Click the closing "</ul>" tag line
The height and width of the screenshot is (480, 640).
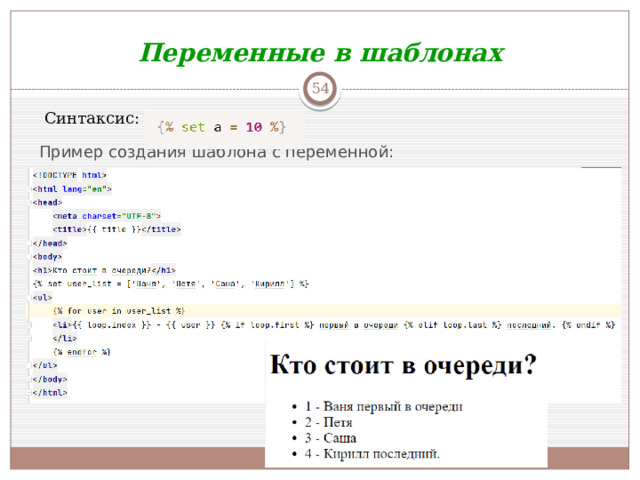(x=45, y=365)
